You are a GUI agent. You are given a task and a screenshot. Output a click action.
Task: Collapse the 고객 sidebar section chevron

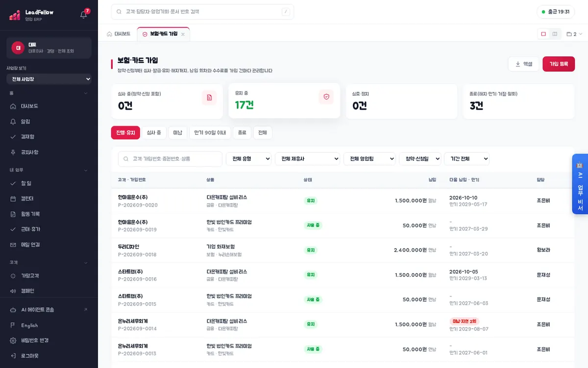(x=86, y=263)
